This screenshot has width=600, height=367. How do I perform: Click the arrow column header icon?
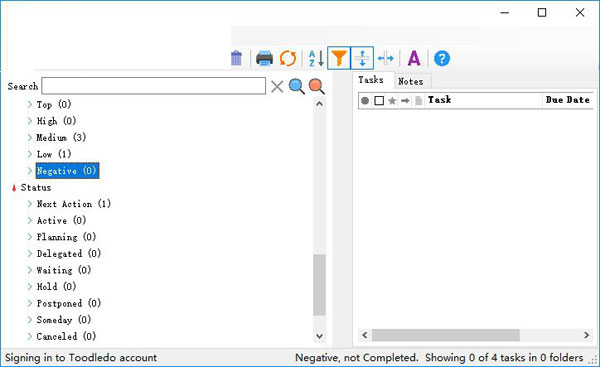click(x=405, y=101)
